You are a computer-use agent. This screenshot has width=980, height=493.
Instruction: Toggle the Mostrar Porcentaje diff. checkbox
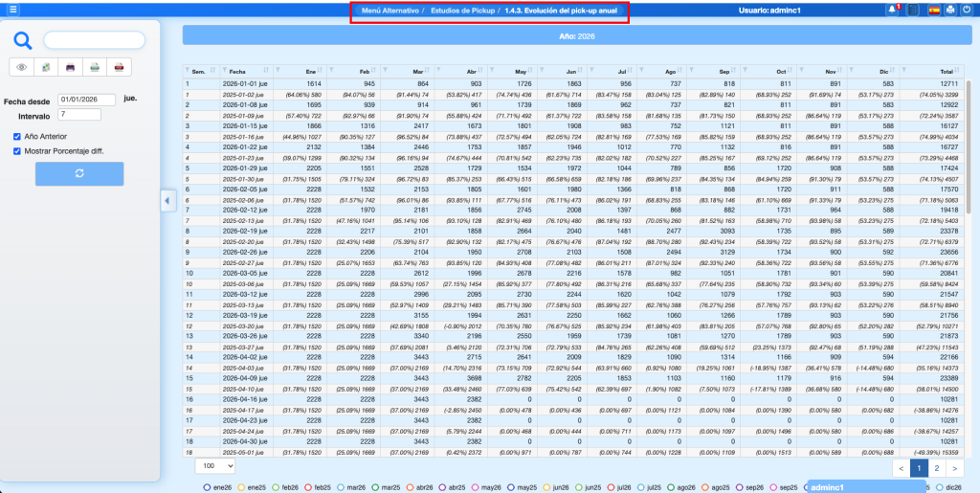point(17,150)
